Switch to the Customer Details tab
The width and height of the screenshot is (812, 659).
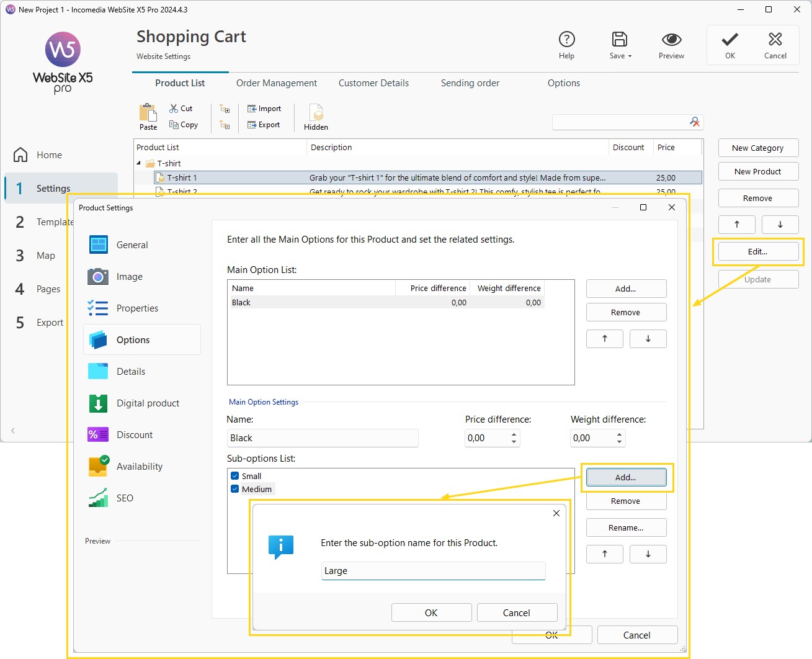[373, 83]
